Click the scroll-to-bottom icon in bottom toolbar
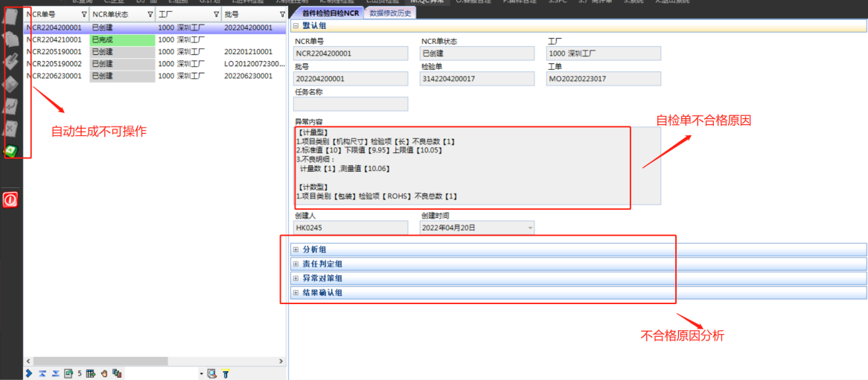Image resolution: width=868 pixels, height=380 pixels. 55,373
